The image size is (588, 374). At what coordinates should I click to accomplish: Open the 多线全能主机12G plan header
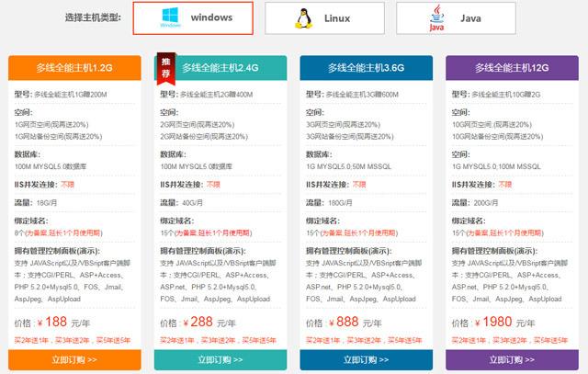513,68
